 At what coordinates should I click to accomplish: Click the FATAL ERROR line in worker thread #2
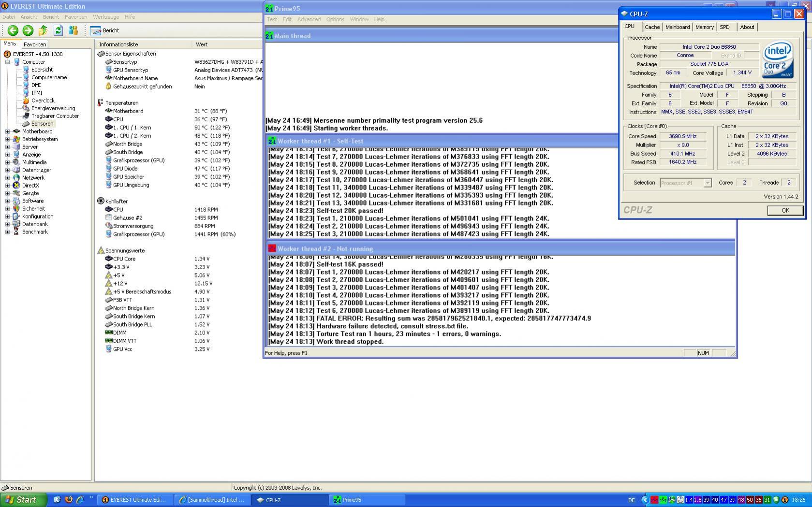tap(429, 319)
